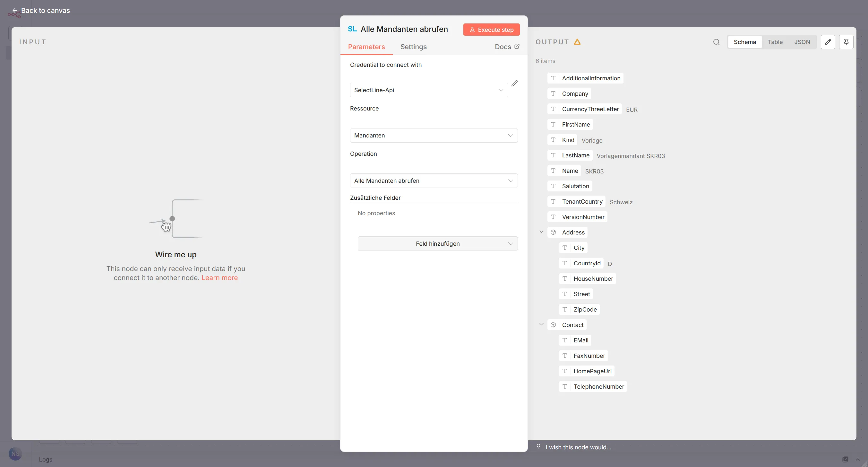Click the VersionNumber field pill
Screen dimensions: 868x467
coord(577,217)
